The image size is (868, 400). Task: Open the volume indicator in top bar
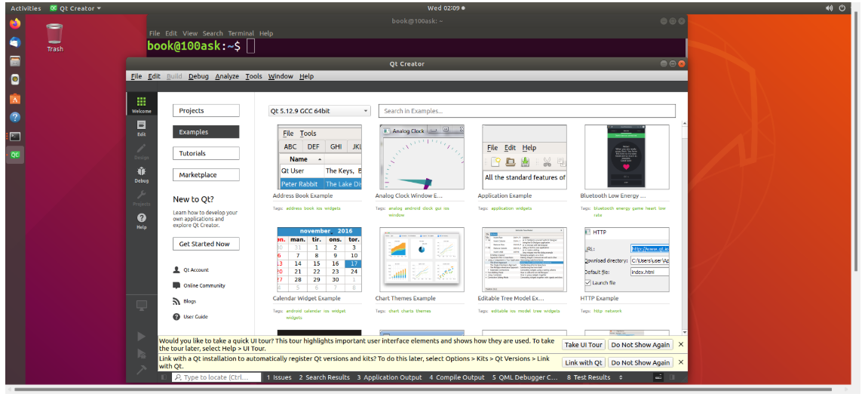tap(830, 8)
